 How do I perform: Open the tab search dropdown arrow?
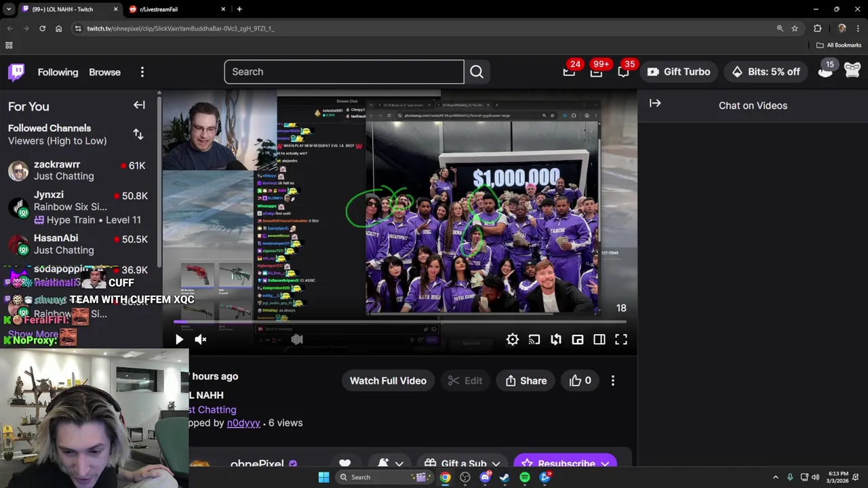(x=9, y=9)
